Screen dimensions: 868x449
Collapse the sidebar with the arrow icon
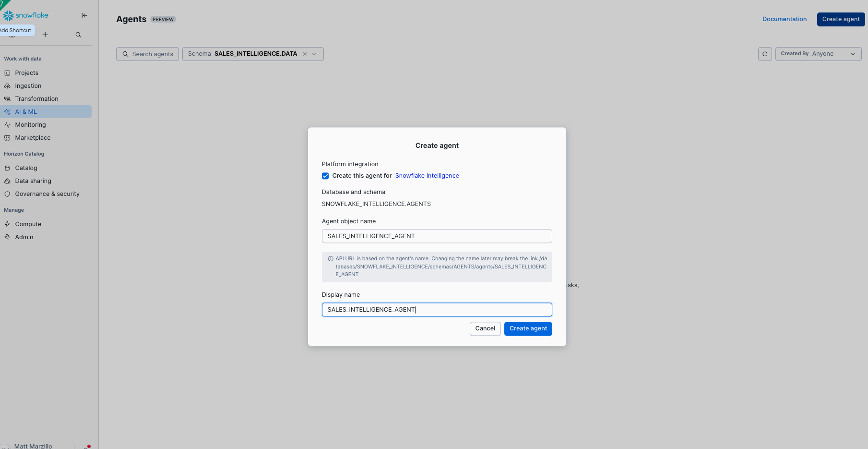tap(84, 15)
